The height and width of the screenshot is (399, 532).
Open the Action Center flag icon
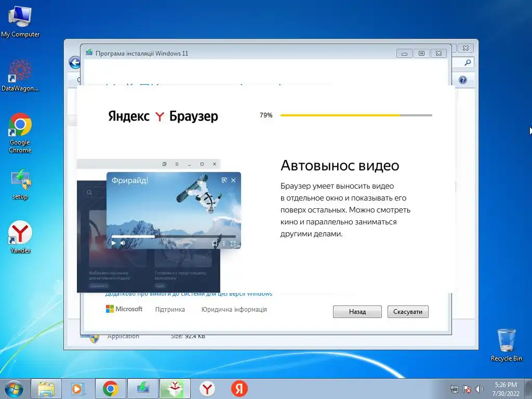pyautogui.click(x=467, y=389)
